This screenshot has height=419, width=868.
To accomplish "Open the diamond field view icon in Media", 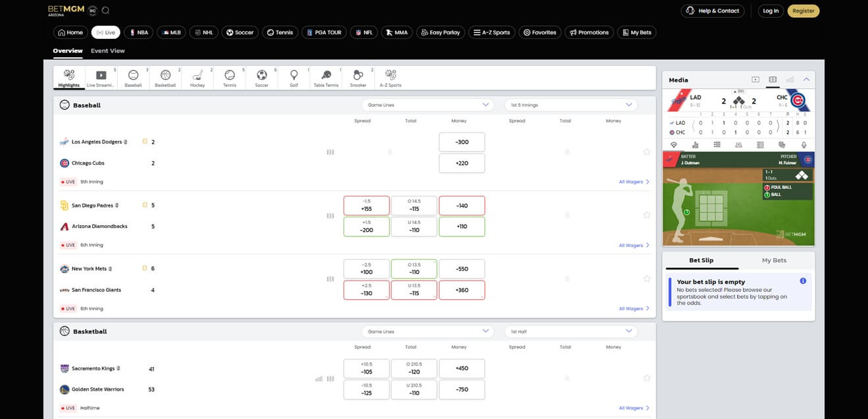I will (x=673, y=145).
